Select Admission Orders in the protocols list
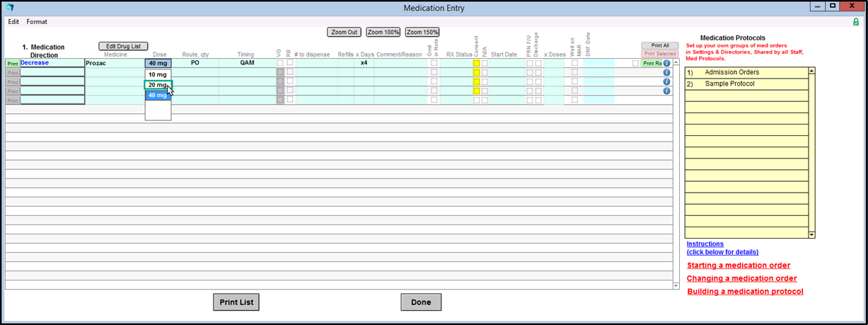 point(731,72)
